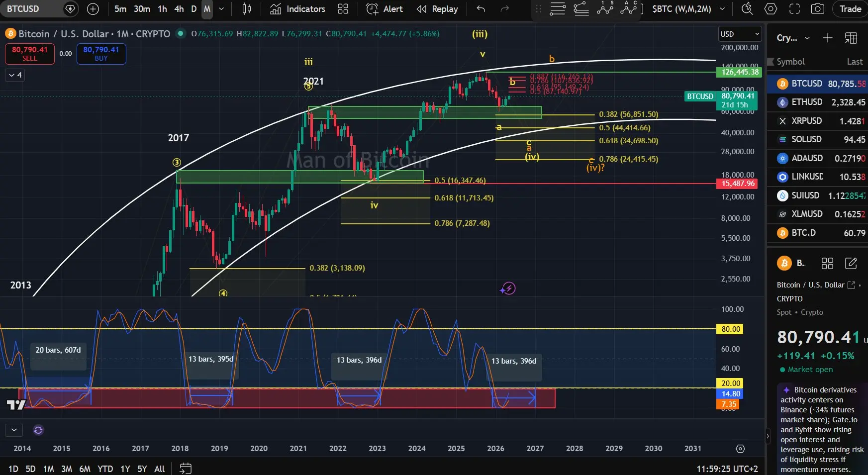
Task: Open the quick search lightning magnifier
Action: (x=747, y=9)
